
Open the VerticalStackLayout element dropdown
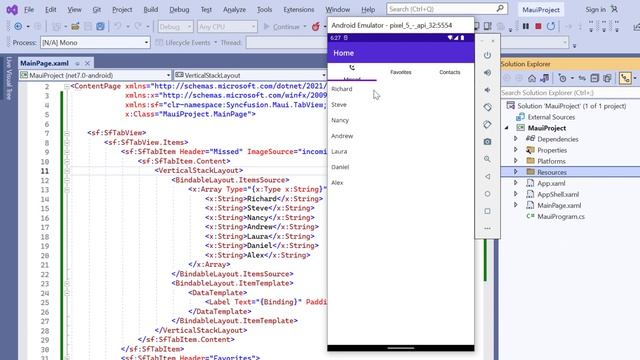point(250,76)
